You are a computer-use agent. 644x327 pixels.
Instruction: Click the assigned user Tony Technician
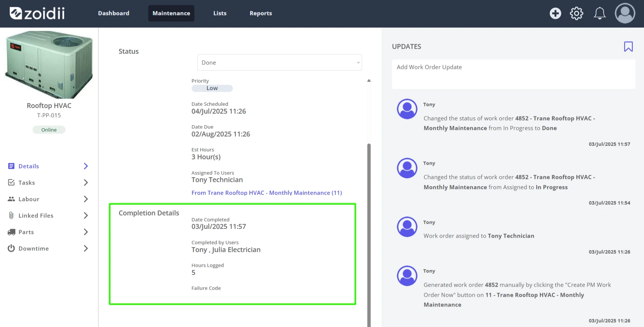click(x=217, y=180)
